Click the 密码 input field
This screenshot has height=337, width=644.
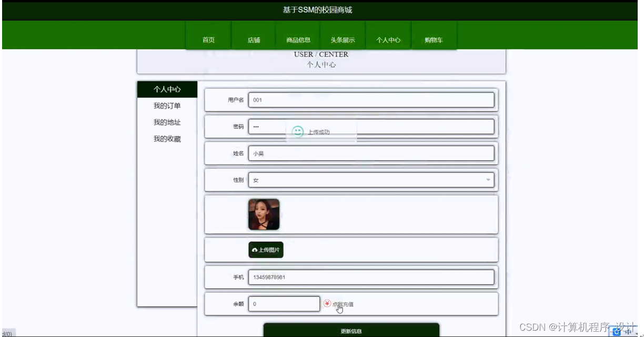coord(371,127)
